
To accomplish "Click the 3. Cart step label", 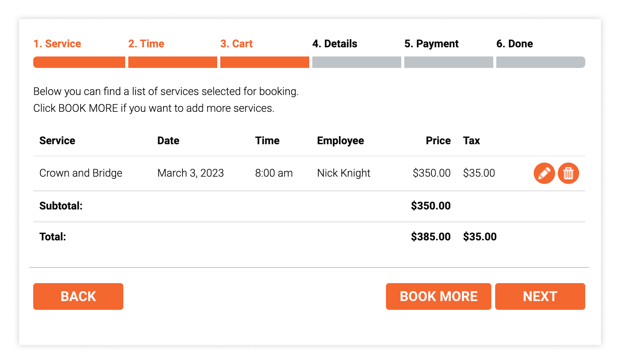I will point(236,44).
